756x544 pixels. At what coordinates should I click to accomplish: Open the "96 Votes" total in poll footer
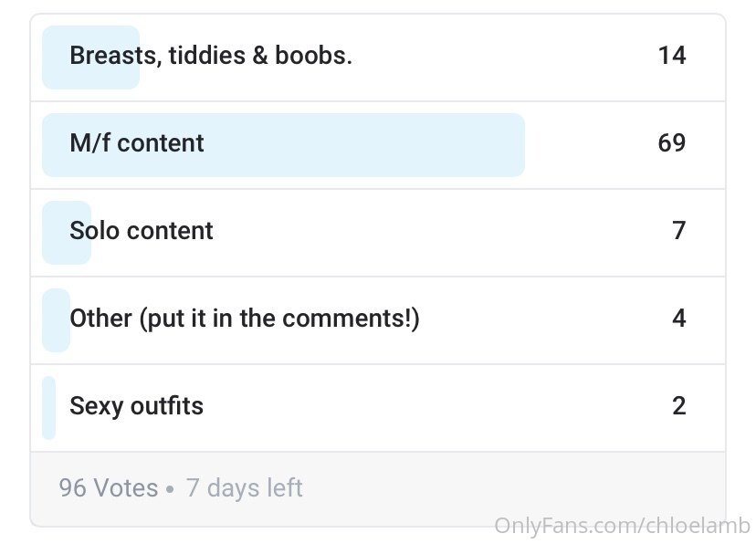[x=109, y=487]
